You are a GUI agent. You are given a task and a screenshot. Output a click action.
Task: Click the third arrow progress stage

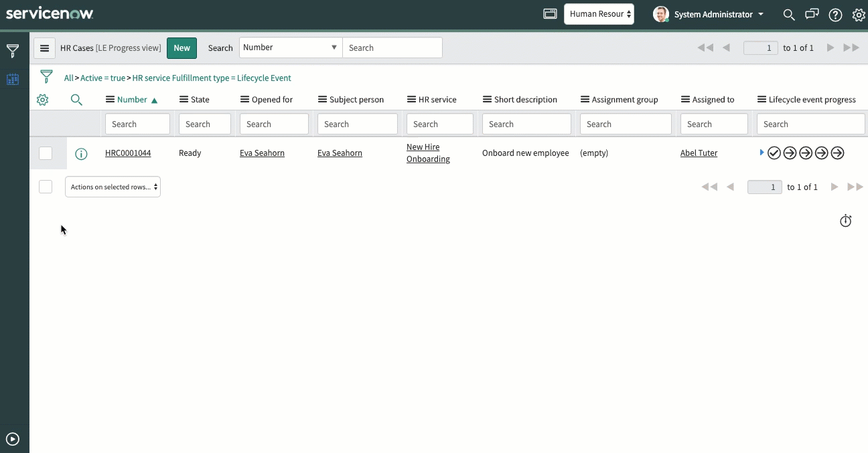tap(806, 153)
